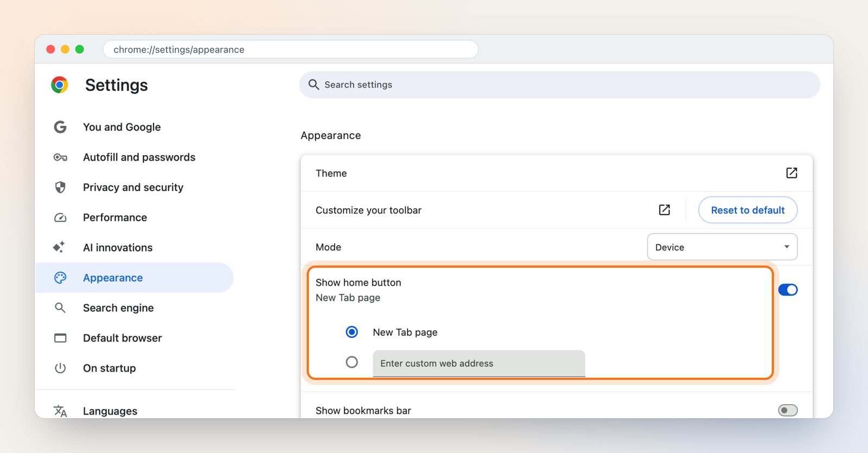
Task: Click the Enter custom web address field
Action: point(479,363)
